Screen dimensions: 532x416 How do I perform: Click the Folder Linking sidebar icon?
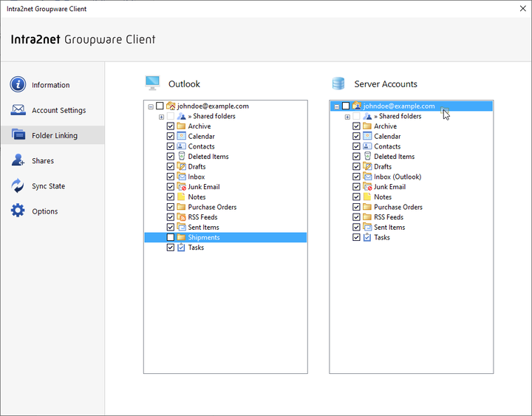(18, 134)
